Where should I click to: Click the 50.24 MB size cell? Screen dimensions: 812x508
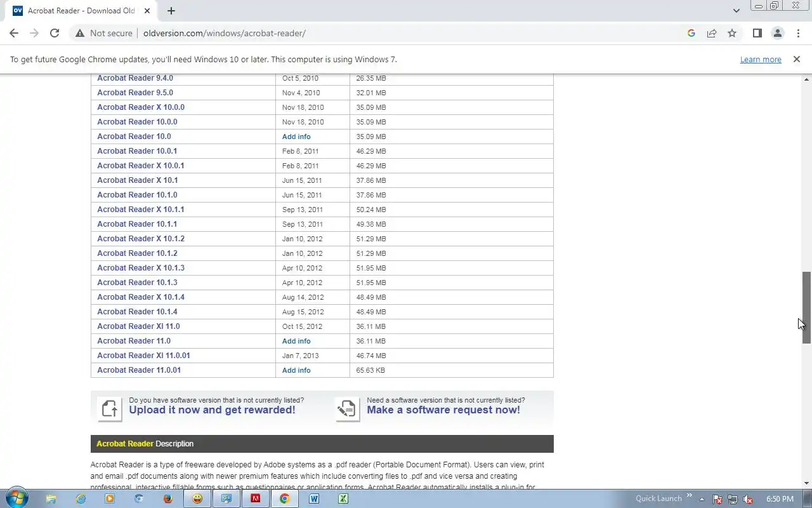click(451, 210)
